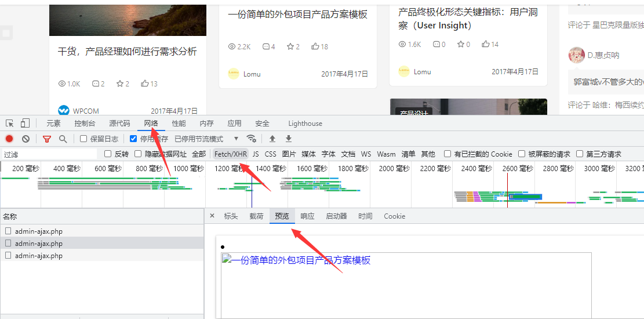Open article 干货，产品经理如何进行需求分析

tap(128, 52)
